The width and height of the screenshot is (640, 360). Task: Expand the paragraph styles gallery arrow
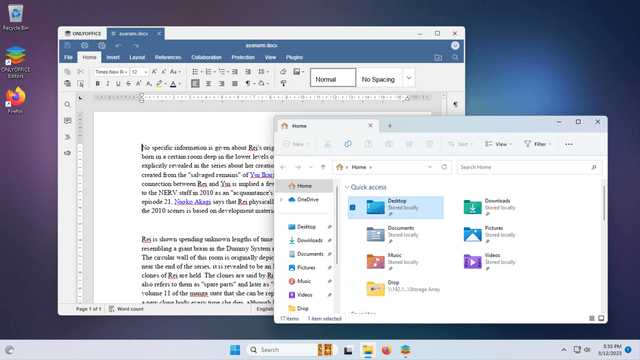[x=409, y=78]
